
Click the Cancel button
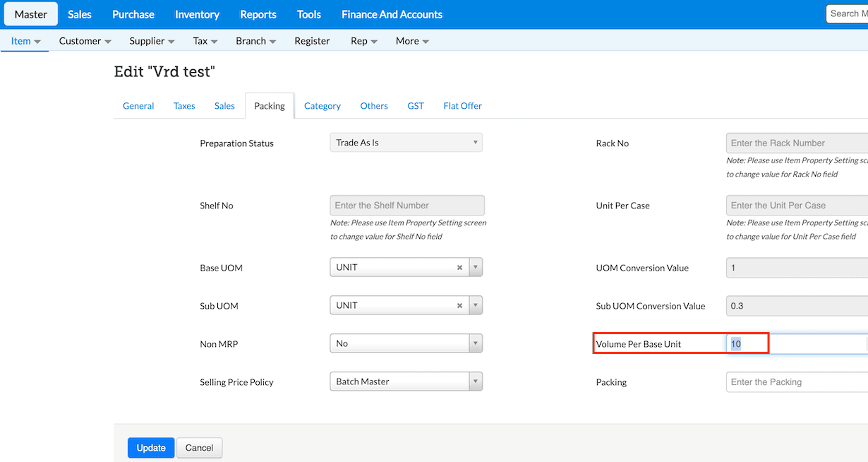[x=199, y=448]
